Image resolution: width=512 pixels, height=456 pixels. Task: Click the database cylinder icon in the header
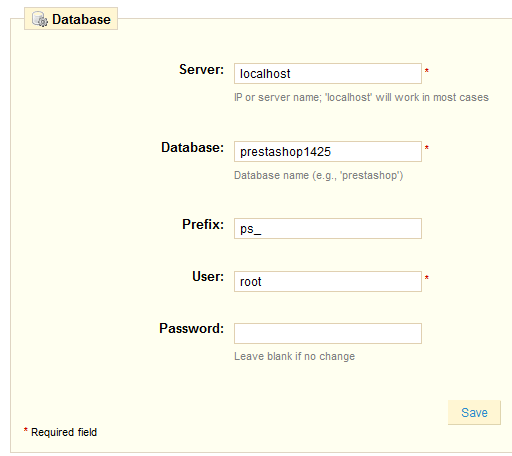[x=40, y=19]
